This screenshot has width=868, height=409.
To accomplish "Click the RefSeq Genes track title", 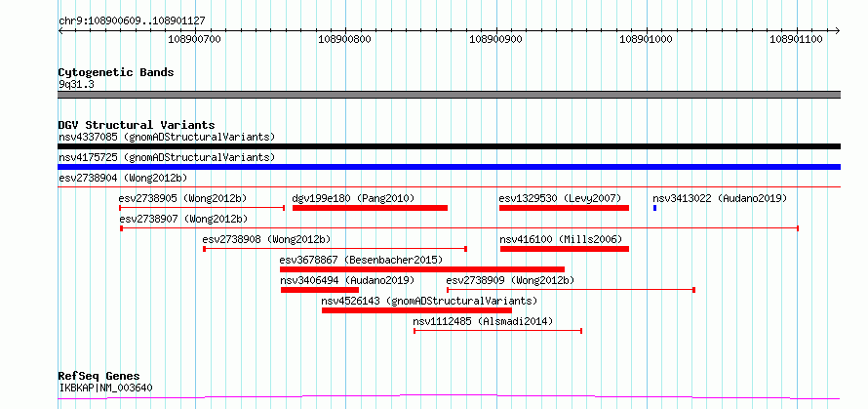I will click(99, 377).
